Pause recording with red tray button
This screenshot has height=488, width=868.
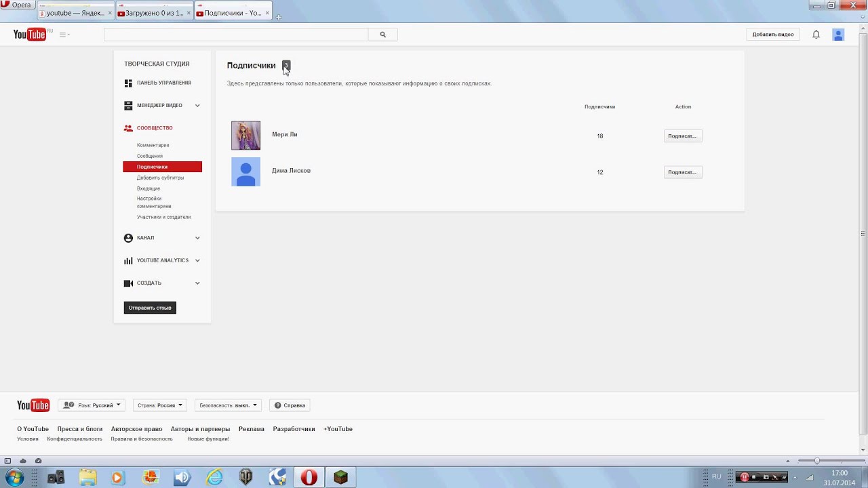(744, 477)
